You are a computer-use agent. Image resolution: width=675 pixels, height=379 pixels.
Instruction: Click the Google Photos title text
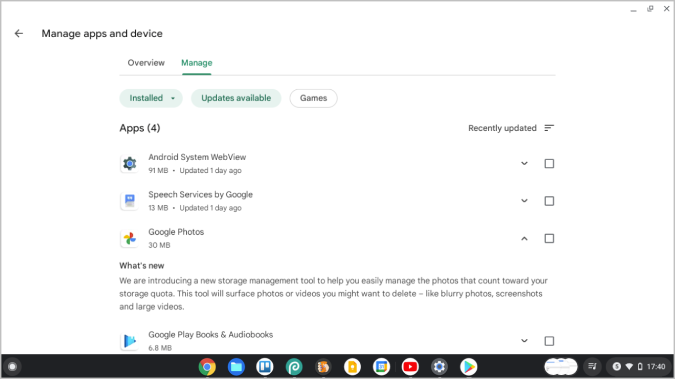pyautogui.click(x=176, y=232)
